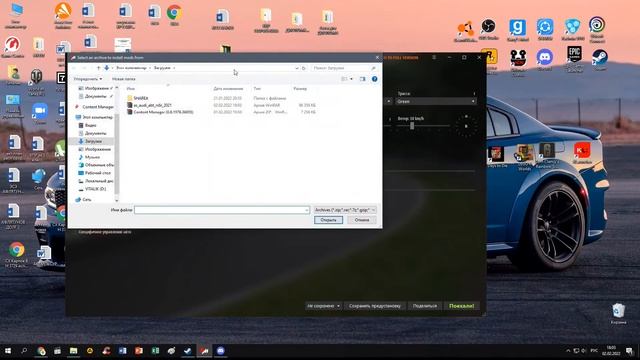Open the address bar history dropdown
Viewport: 640px width, 360px height.
(297, 68)
